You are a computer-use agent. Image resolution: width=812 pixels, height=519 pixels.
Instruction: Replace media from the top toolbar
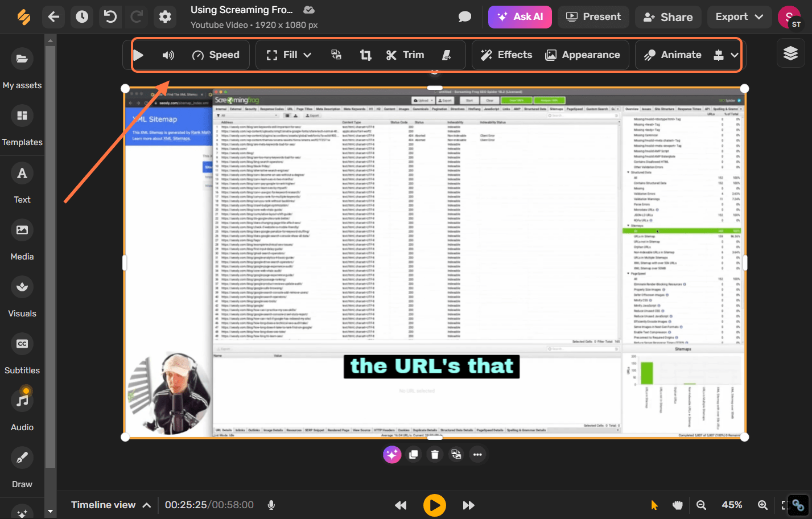pyautogui.click(x=336, y=55)
